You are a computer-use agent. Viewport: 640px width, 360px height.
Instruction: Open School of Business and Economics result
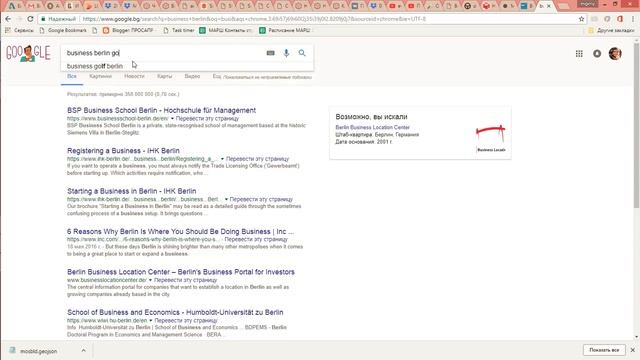(x=175, y=312)
